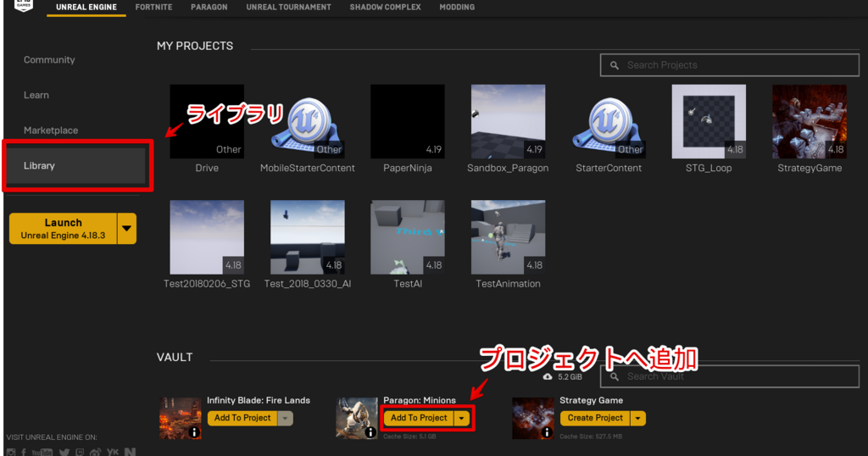Open the Test20180206_STG project
Viewport: 868px width, 456px height.
click(x=207, y=237)
